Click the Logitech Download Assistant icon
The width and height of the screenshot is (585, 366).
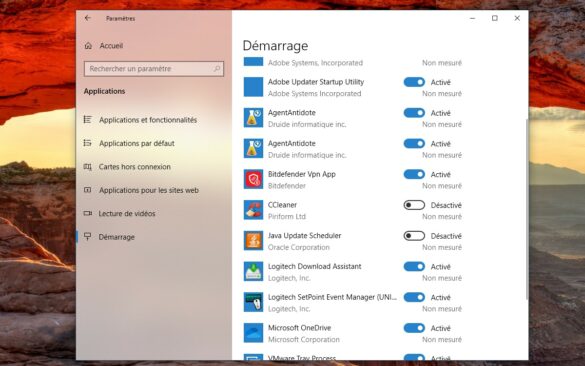click(253, 272)
